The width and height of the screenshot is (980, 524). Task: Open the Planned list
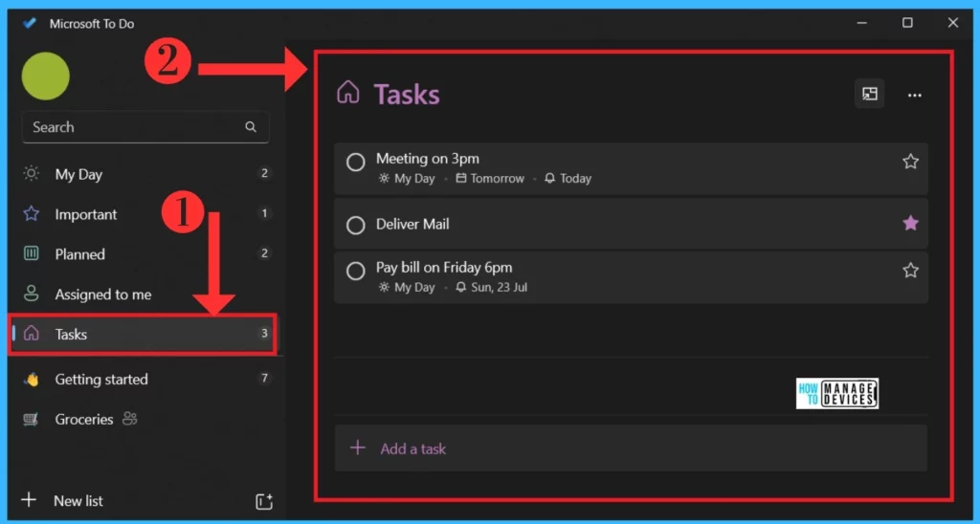145,254
